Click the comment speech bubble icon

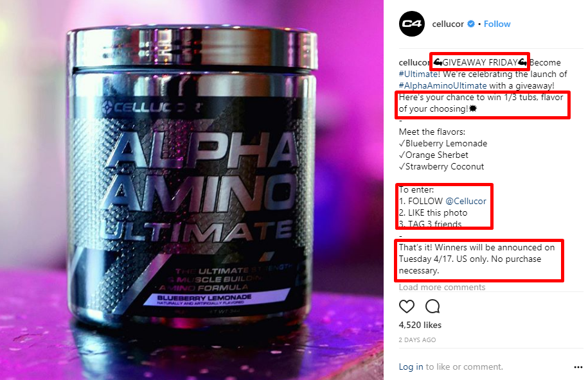point(432,307)
